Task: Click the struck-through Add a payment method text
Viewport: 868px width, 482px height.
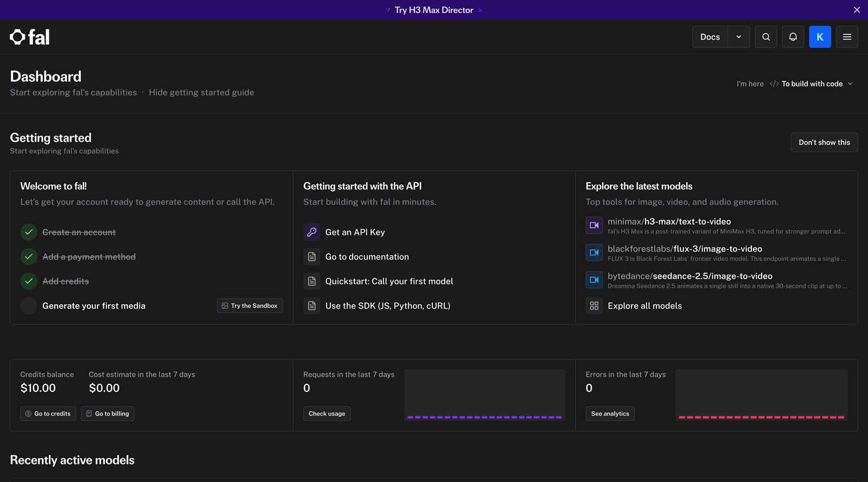Action: (89, 256)
